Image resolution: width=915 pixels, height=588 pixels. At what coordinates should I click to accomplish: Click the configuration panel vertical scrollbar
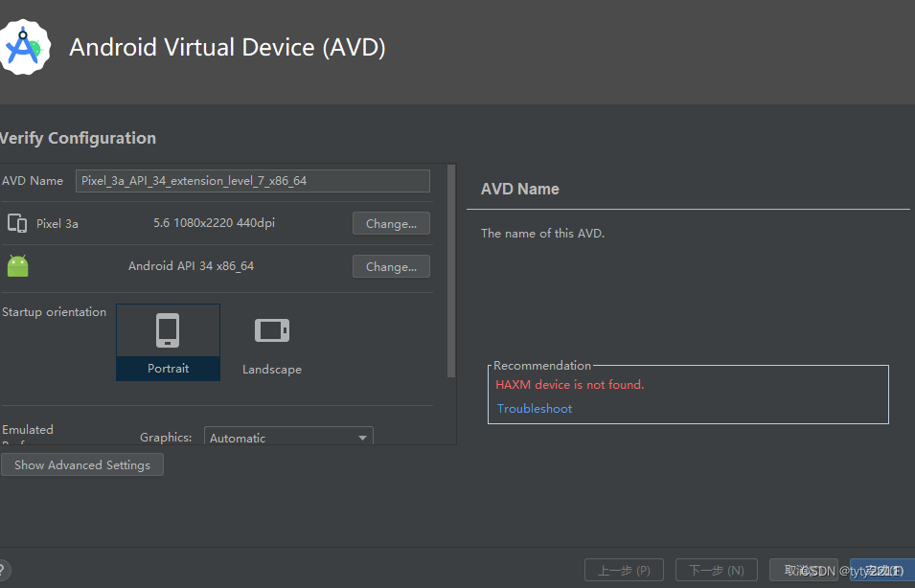tap(451, 271)
